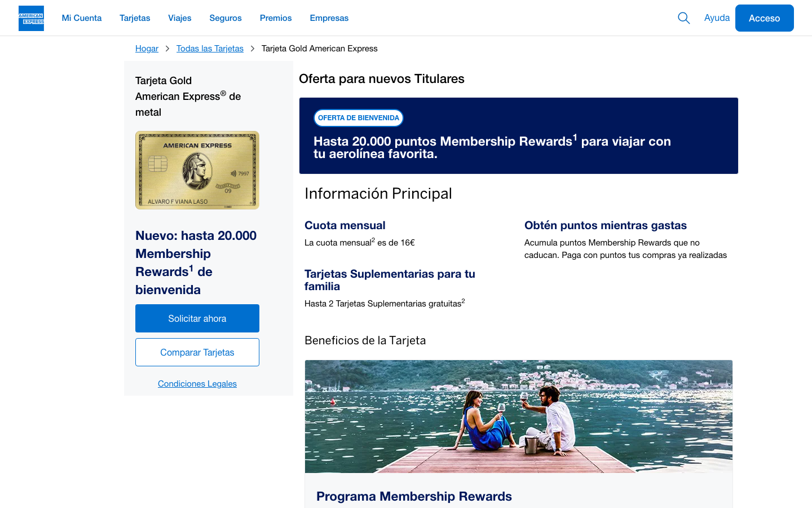
Task: Open the Tarjetas menu
Action: click(135, 18)
